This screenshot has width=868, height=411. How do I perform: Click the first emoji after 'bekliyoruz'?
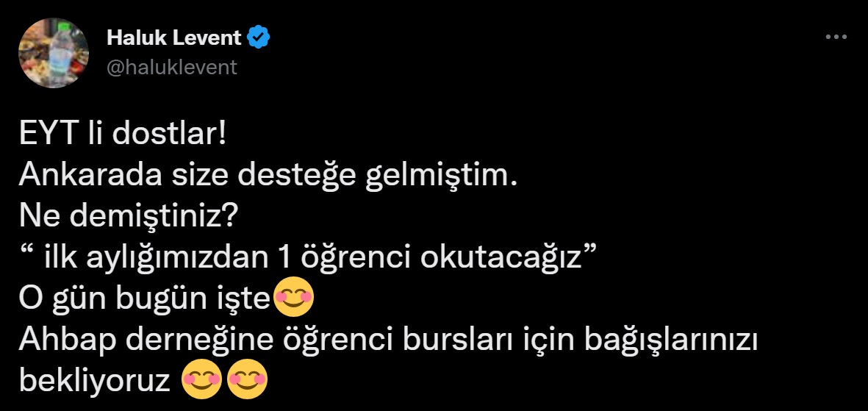[201, 379]
